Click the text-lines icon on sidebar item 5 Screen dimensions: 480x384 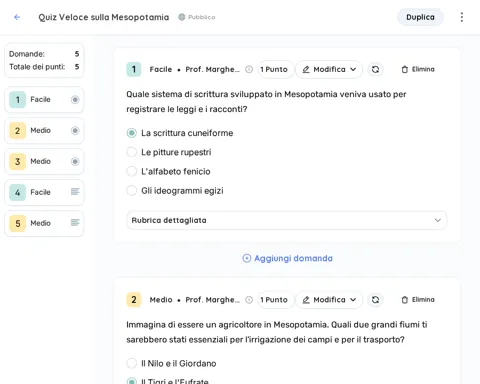[x=75, y=222]
